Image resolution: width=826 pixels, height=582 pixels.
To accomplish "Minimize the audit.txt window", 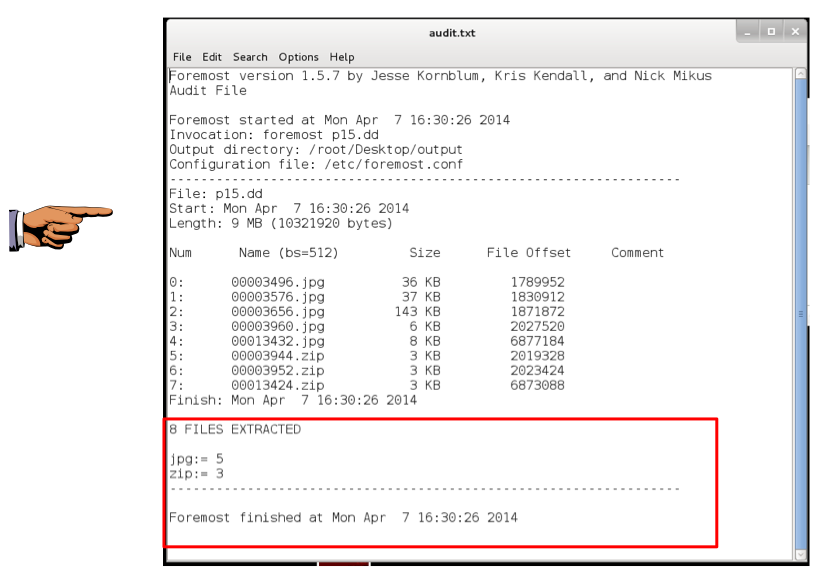I will [x=748, y=32].
